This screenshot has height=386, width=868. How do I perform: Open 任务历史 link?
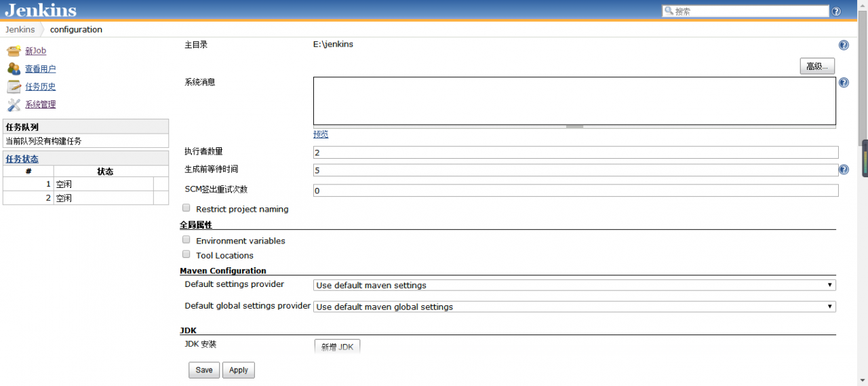tap(41, 86)
